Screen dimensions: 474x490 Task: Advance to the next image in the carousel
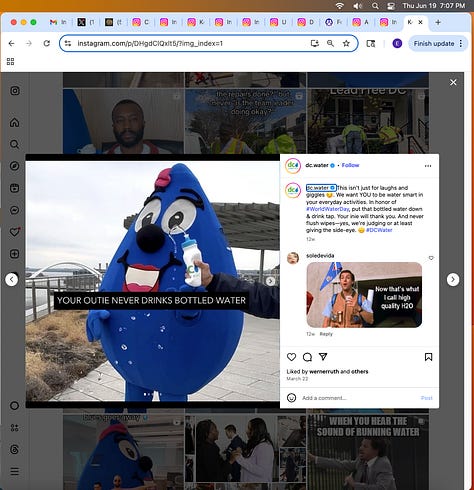[x=271, y=281]
